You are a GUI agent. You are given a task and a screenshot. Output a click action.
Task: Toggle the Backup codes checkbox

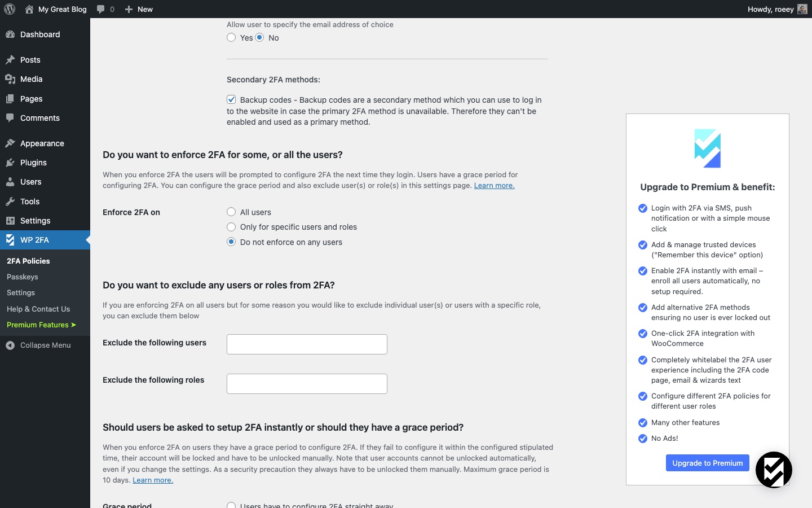[231, 100]
